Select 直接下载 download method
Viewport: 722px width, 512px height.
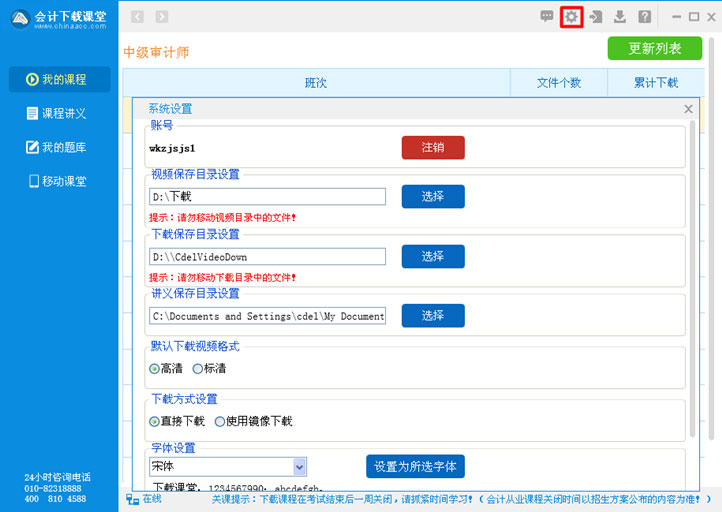155,421
